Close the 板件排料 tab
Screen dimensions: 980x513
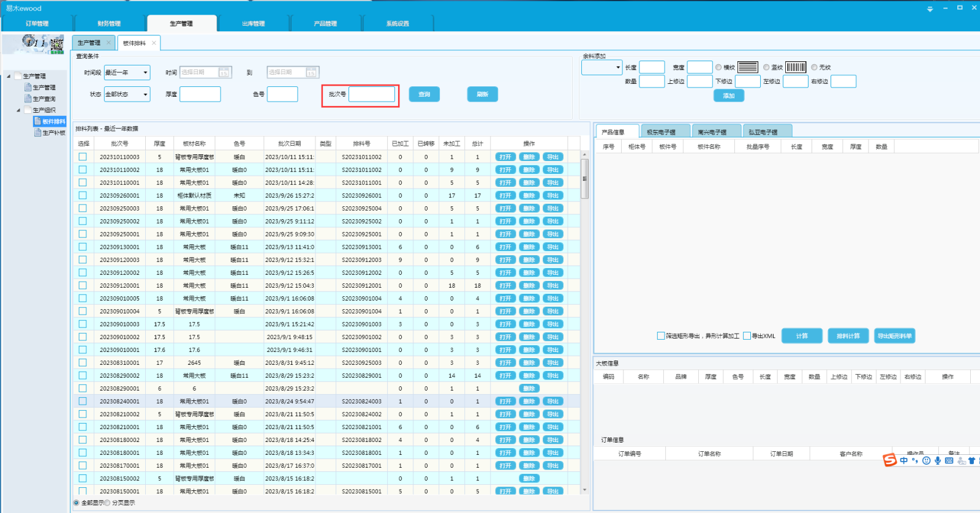coord(154,43)
